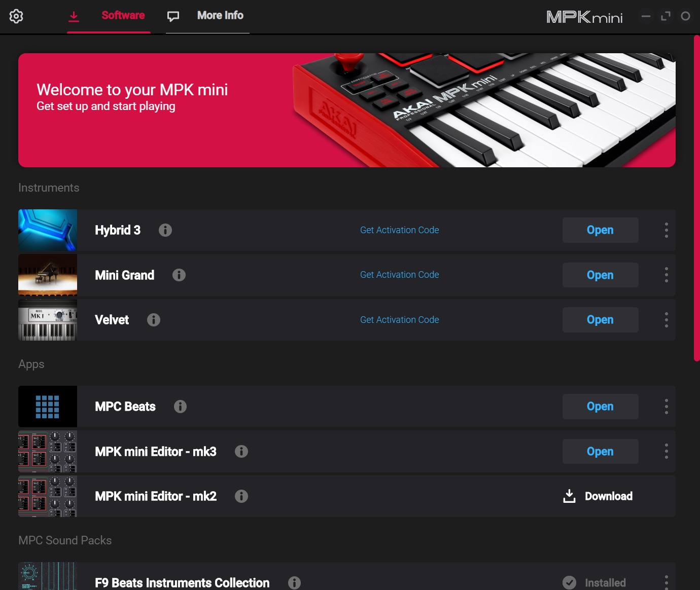
Task: Click the red vertical scrollbar
Action: click(696, 198)
